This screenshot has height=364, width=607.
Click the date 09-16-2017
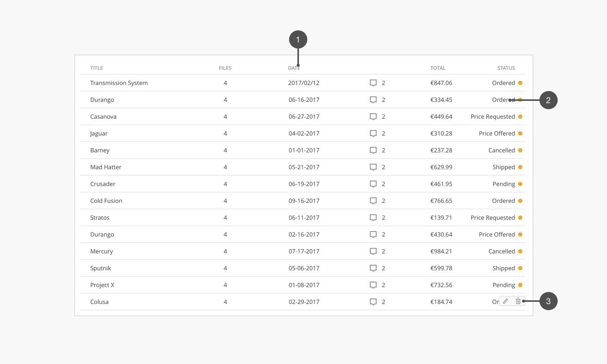coord(304,201)
